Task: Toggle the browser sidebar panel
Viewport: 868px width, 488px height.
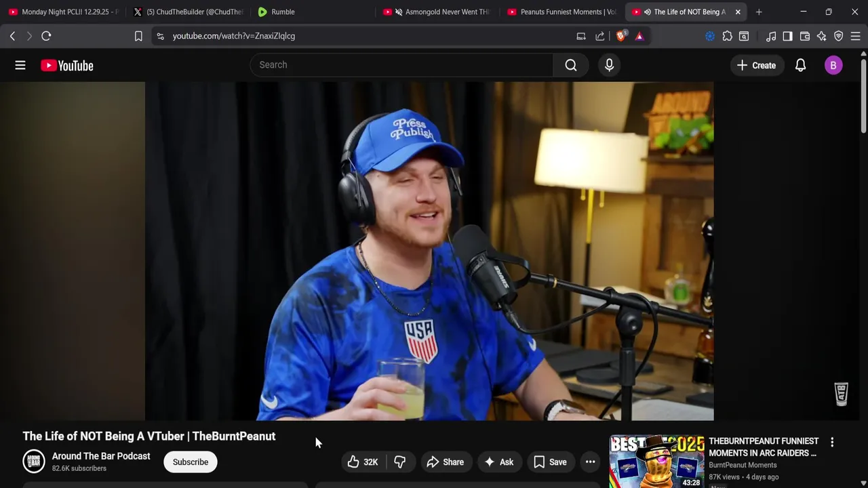Action: click(x=787, y=36)
